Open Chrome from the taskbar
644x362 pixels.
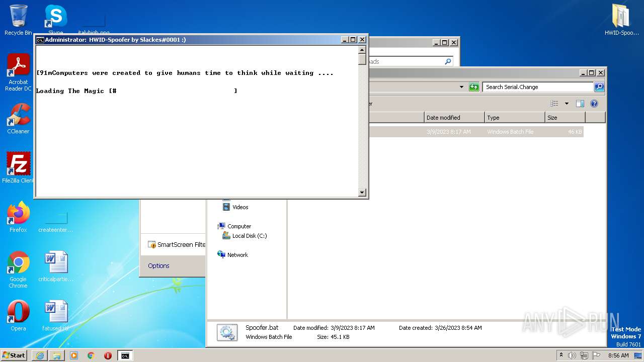point(91,355)
